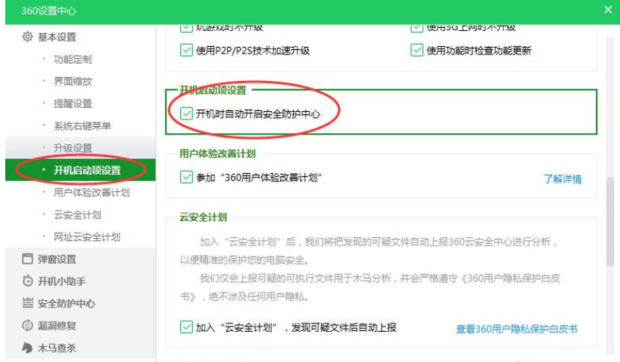Toggle 使用功能时检查功能更新 checkbox
The height and width of the screenshot is (362, 620).
[x=417, y=50]
